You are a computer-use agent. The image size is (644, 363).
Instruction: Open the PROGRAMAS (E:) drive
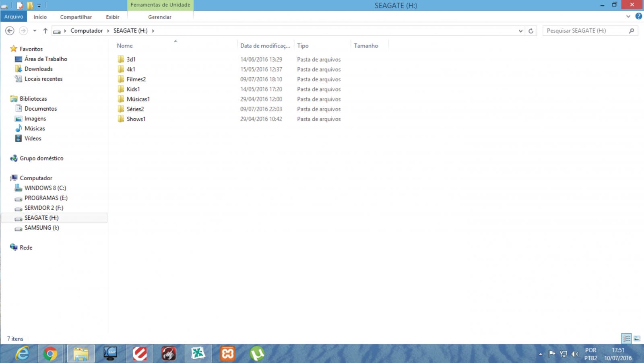click(x=46, y=198)
